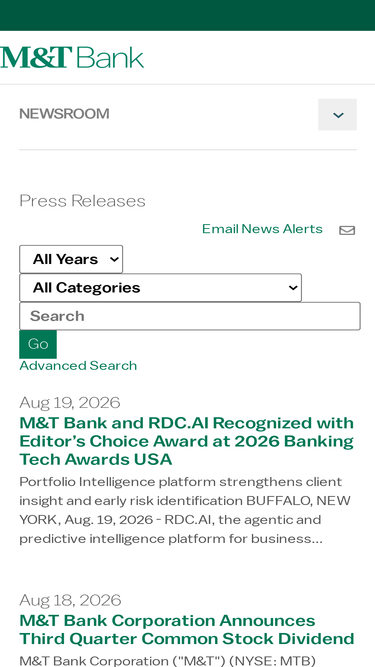375x667 pixels.
Task: Open the Third Quarter Common Stock Dividend release
Action: 187,630
